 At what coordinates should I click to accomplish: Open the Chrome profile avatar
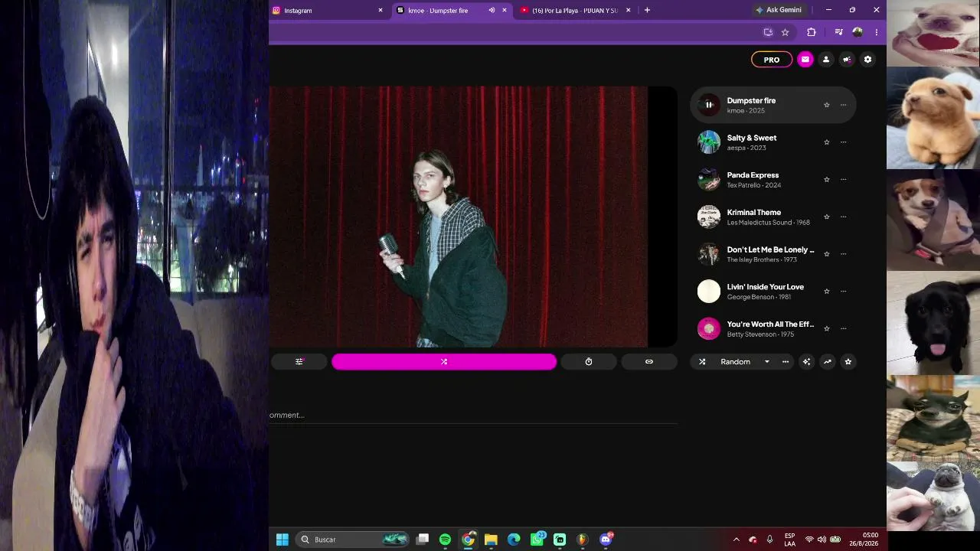point(857,32)
